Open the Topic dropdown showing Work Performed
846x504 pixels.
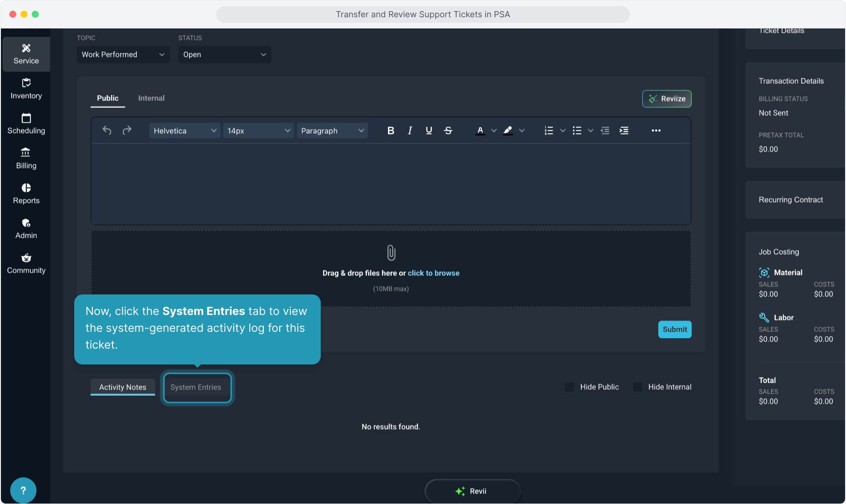pos(123,55)
